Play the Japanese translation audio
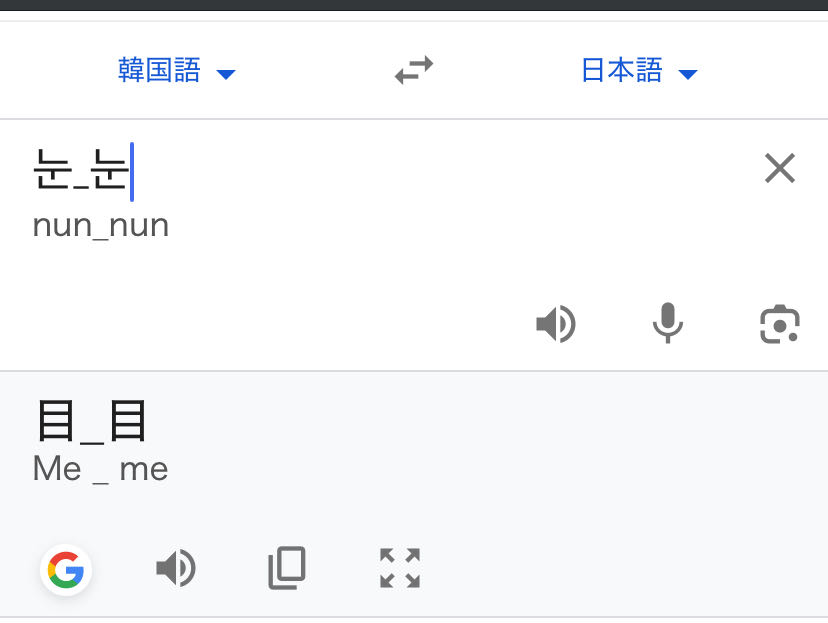Screen dimensions: 828x623 [x=176, y=569]
